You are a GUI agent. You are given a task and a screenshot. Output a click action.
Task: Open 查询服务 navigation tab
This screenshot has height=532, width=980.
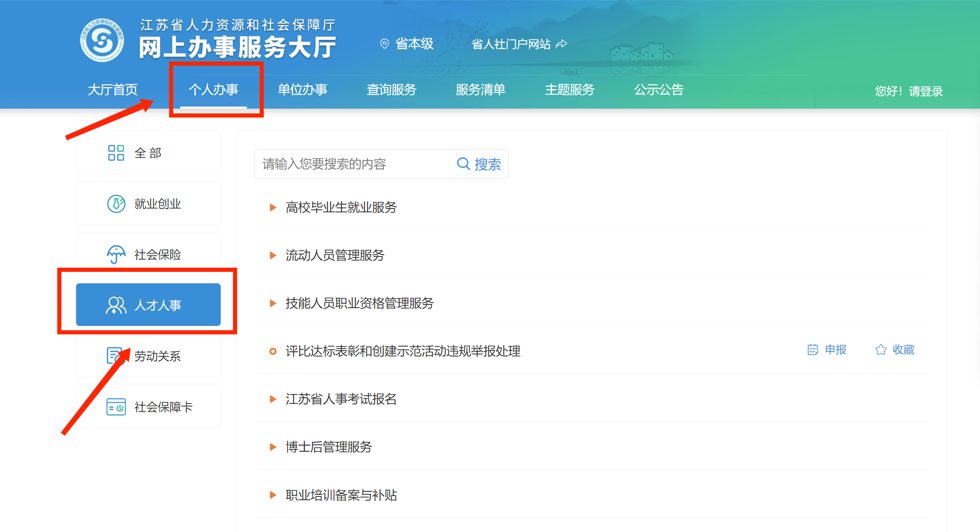pos(391,90)
